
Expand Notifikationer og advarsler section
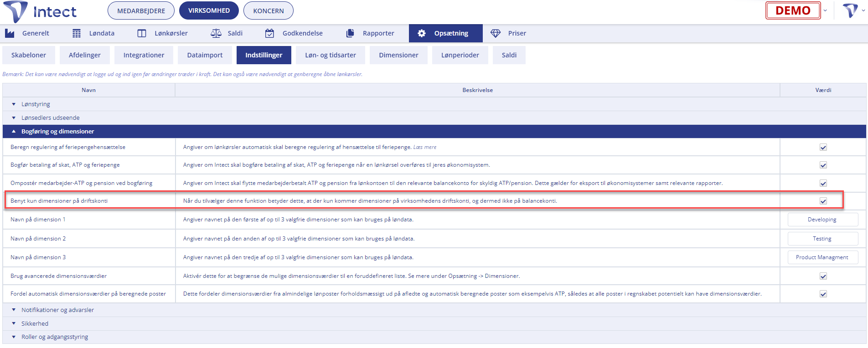click(434, 310)
